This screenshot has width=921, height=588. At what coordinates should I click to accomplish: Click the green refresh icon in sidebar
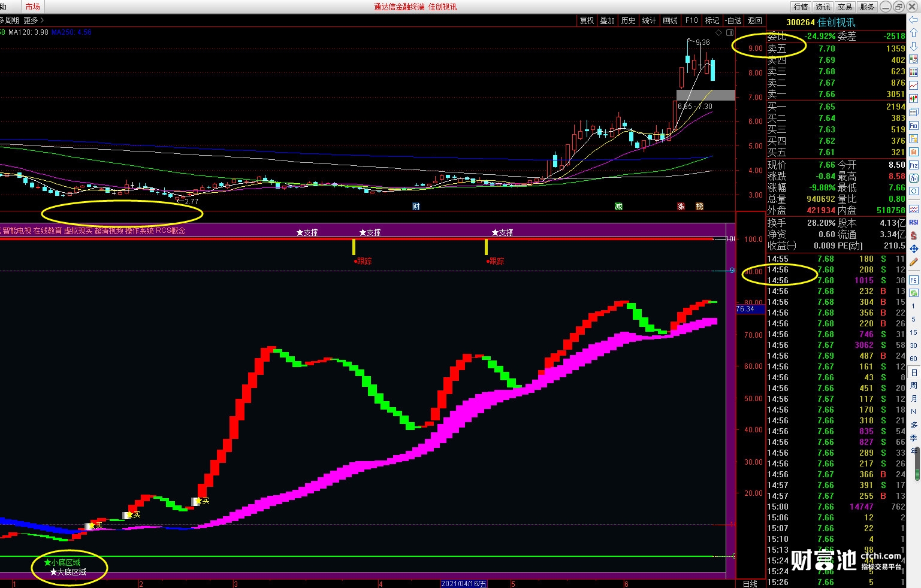click(914, 293)
